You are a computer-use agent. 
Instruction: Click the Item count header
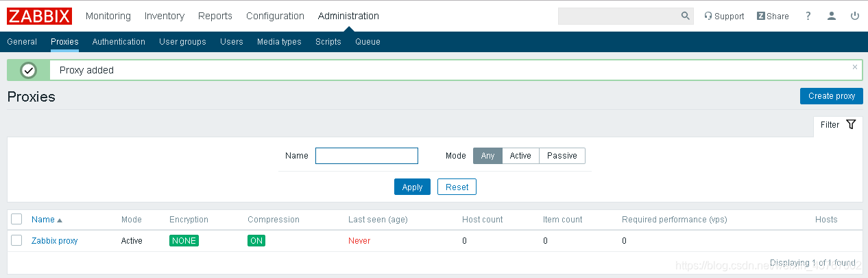click(x=563, y=220)
